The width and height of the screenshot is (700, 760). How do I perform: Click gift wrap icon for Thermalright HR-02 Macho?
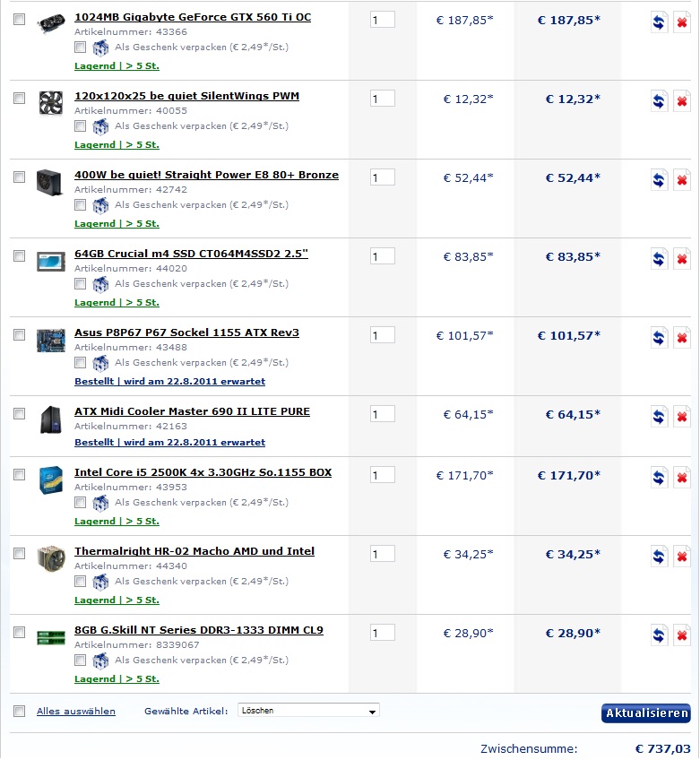tap(100, 582)
